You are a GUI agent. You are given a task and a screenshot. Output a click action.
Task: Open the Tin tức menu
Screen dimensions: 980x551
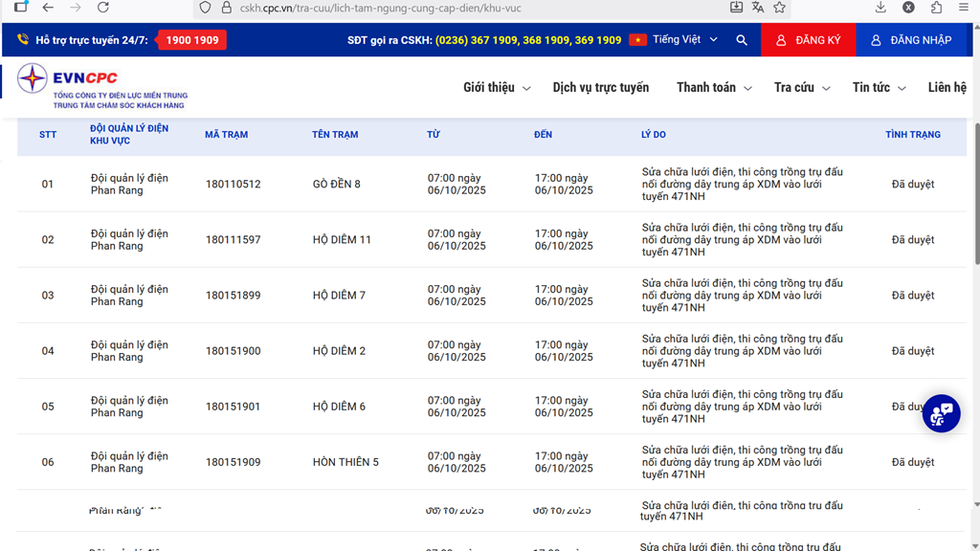[878, 87]
